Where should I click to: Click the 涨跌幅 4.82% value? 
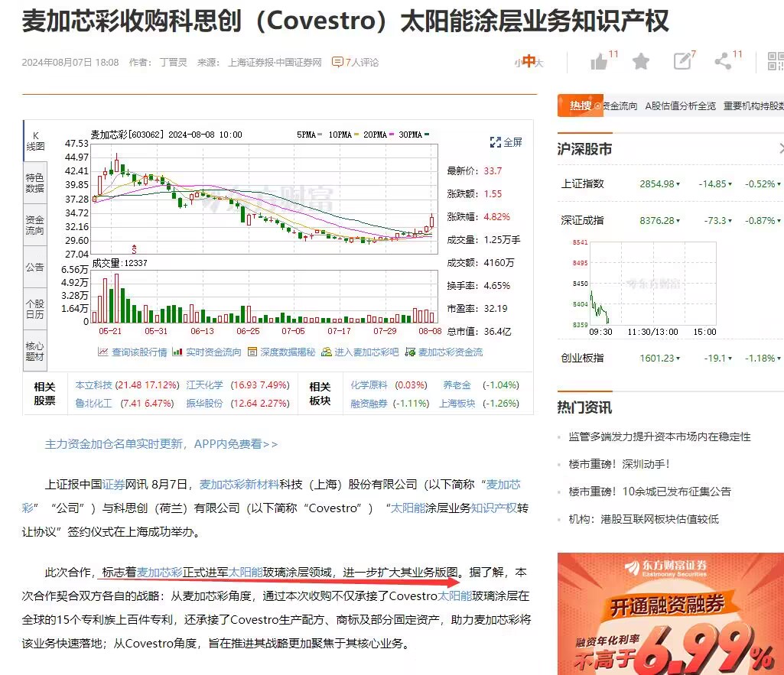tap(496, 216)
